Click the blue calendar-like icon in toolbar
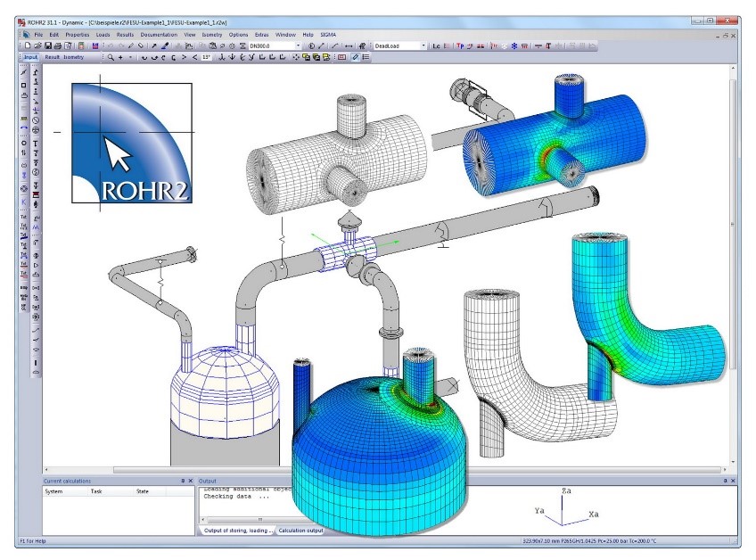Viewport: 756px width, 560px height. pyautogui.click(x=95, y=45)
